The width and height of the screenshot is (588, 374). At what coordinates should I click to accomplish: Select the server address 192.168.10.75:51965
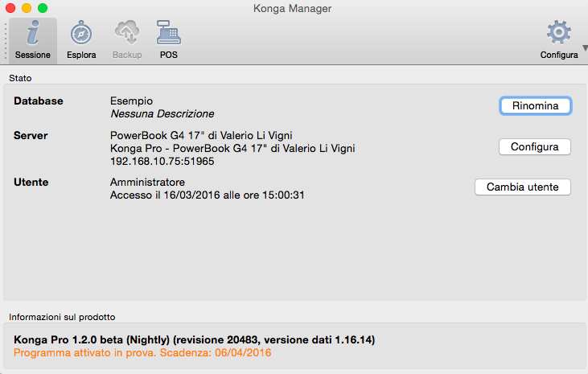(x=162, y=161)
